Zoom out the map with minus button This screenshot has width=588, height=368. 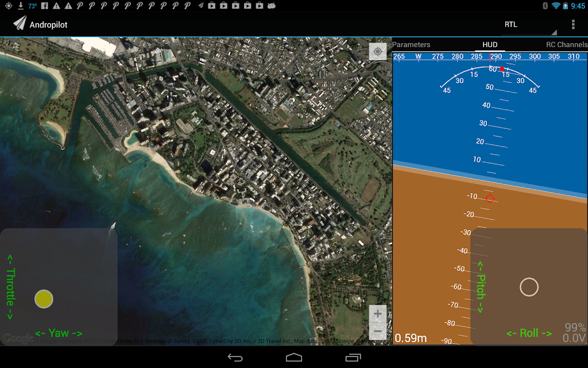point(378,331)
